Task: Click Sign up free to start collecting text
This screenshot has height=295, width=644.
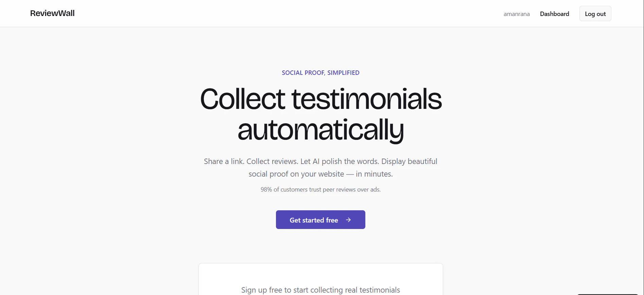Action: (x=320, y=290)
